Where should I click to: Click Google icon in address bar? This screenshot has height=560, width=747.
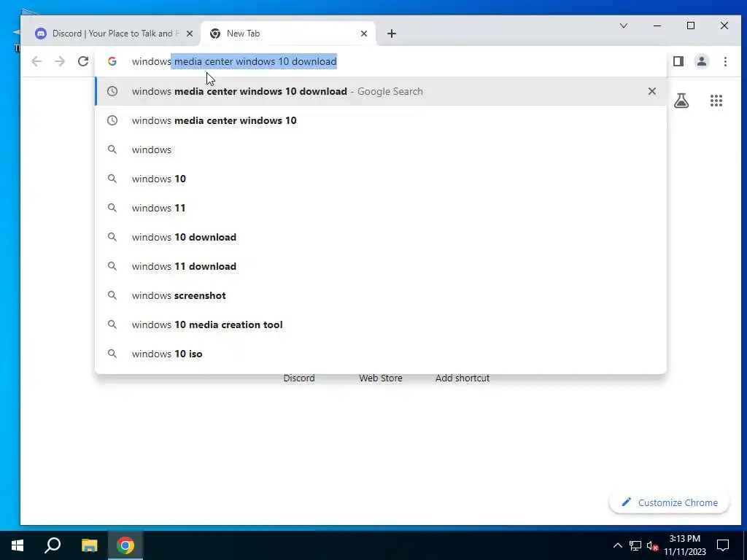click(x=112, y=61)
